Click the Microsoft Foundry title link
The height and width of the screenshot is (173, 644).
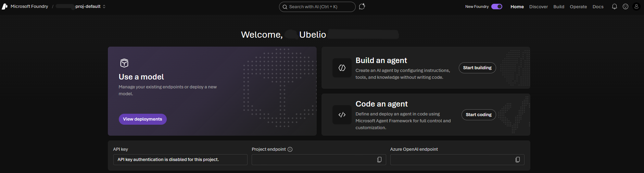(29, 7)
